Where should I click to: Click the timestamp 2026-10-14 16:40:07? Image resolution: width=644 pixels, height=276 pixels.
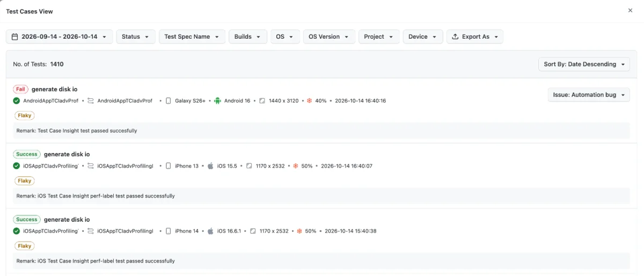pyautogui.click(x=346, y=166)
